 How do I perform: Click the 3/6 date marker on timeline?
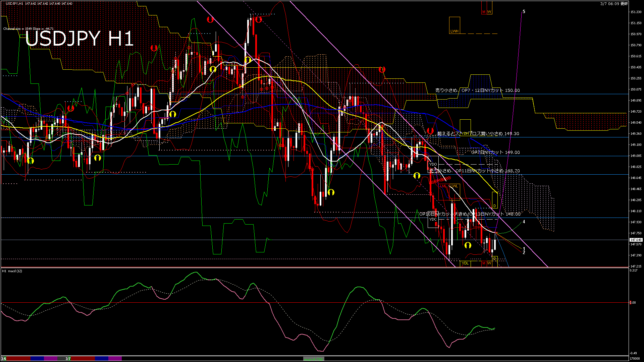pos(3,359)
